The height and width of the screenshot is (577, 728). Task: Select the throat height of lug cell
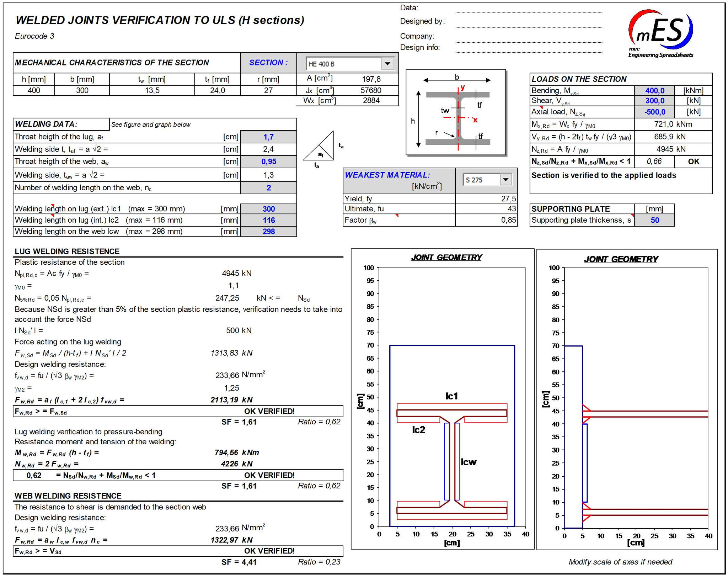pos(269,136)
